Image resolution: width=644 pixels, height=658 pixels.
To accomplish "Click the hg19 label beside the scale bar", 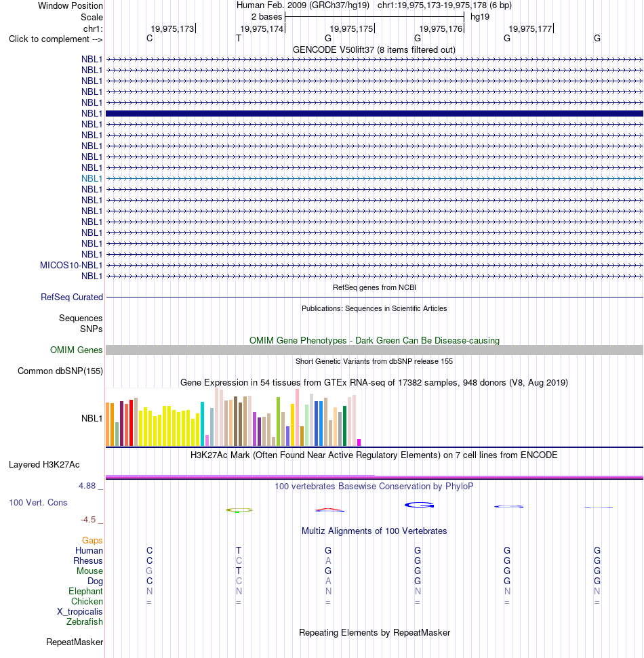I will [x=479, y=17].
